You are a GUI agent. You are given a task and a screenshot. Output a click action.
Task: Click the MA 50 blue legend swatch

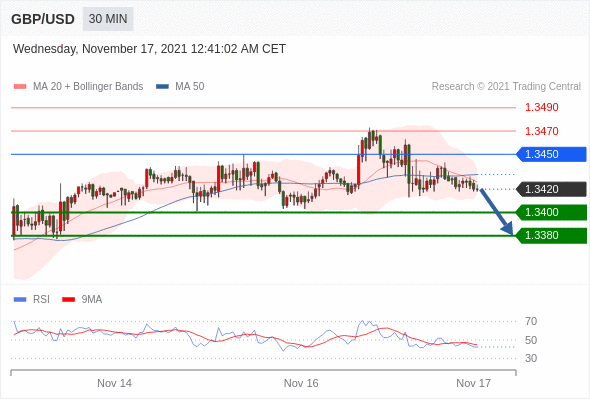(163, 87)
